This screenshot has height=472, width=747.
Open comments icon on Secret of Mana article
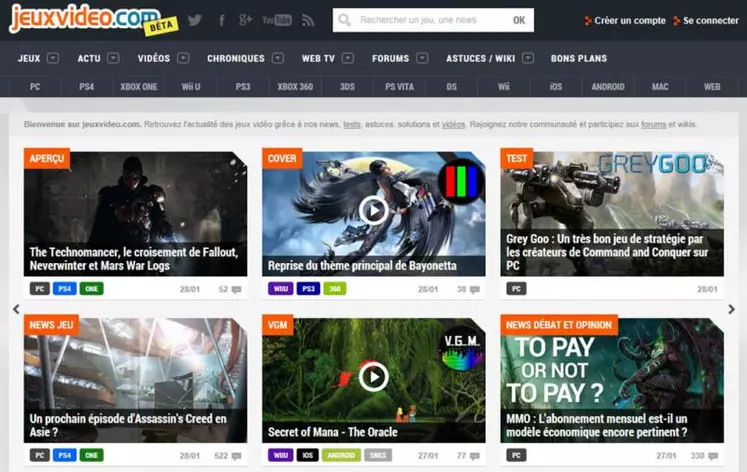474,456
